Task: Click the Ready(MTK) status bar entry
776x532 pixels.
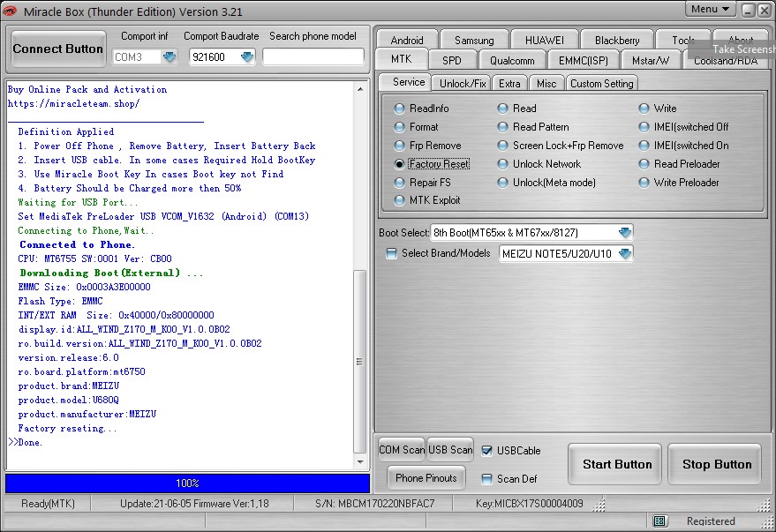Action: click(48, 504)
